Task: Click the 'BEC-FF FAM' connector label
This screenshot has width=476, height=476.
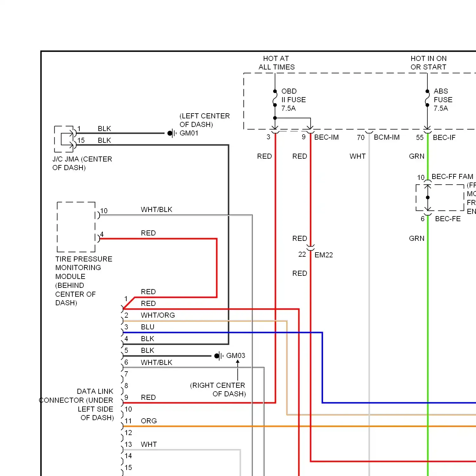Action: (x=453, y=176)
